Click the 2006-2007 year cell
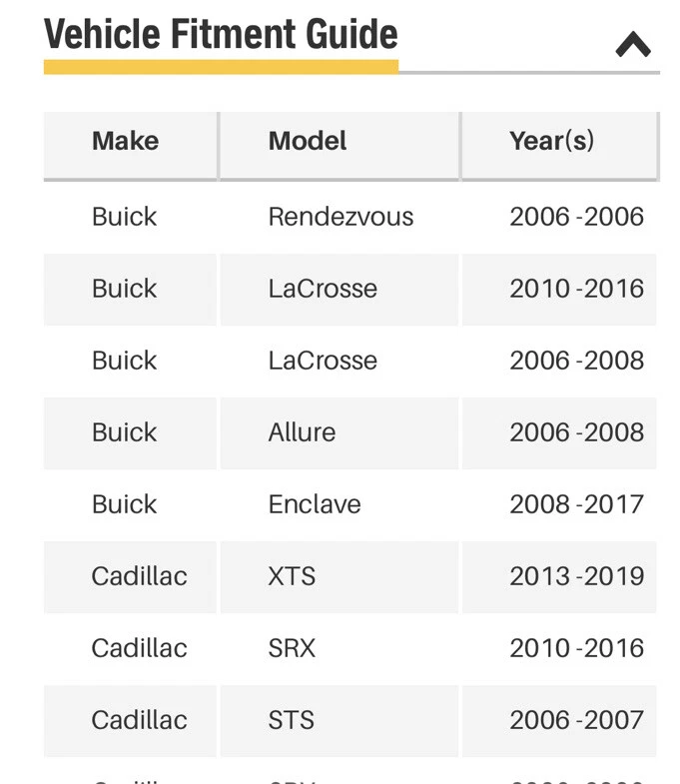680x784 pixels. pos(576,720)
